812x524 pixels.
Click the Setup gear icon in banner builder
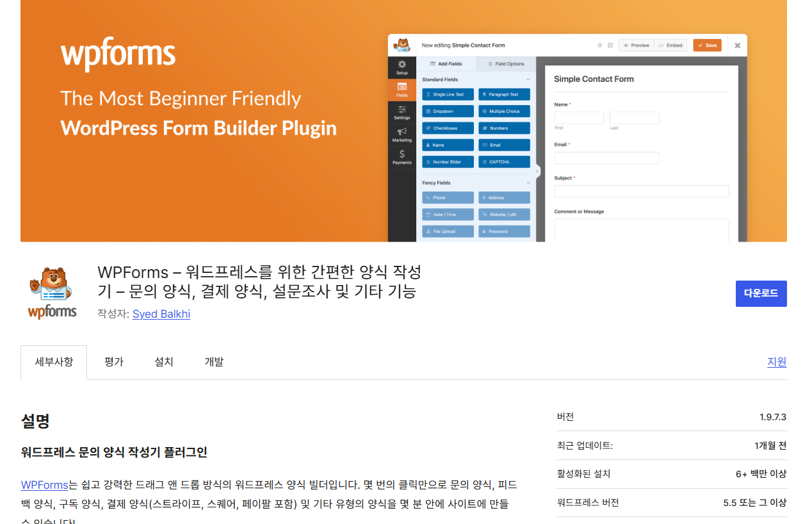pyautogui.click(x=402, y=64)
